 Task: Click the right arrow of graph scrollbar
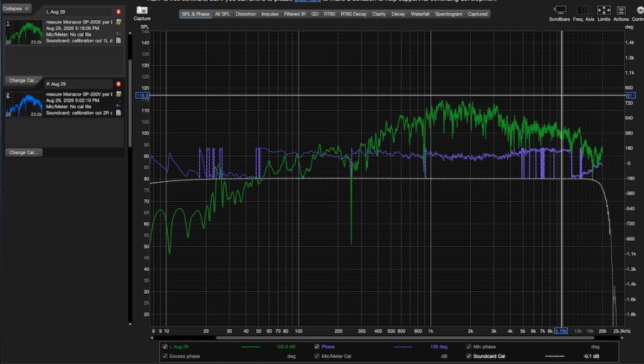[622, 338]
